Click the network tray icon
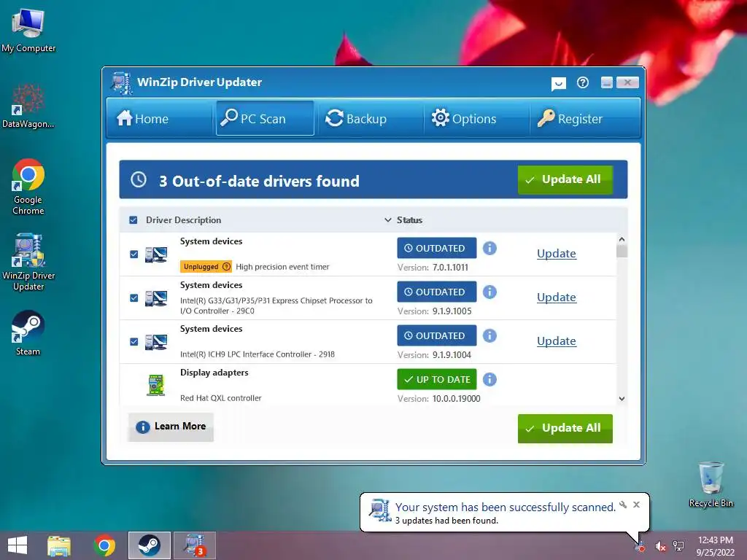 pyautogui.click(x=678, y=545)
